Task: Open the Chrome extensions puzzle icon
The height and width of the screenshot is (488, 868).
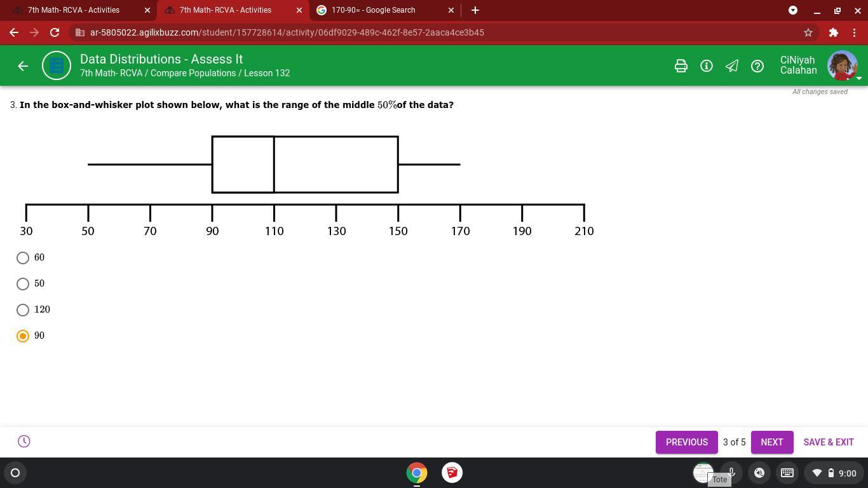Action: [x=834, y=32]
